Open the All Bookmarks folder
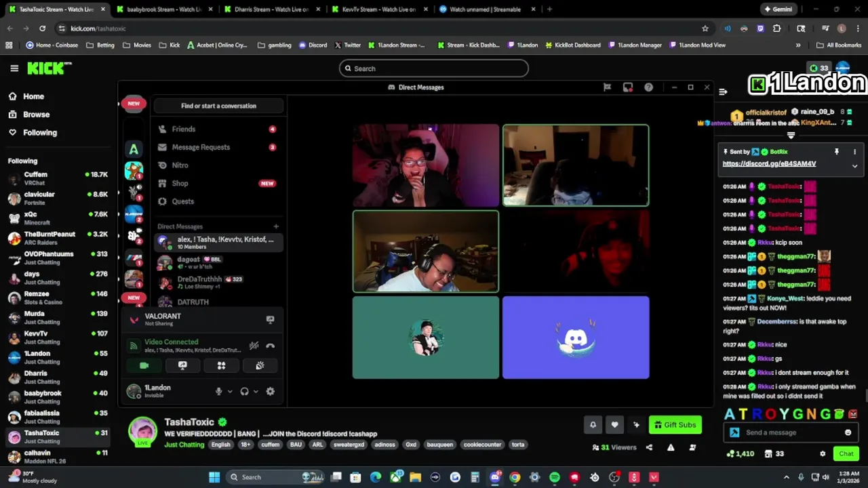Screen dimensions: 868x488 click(839, 45)
